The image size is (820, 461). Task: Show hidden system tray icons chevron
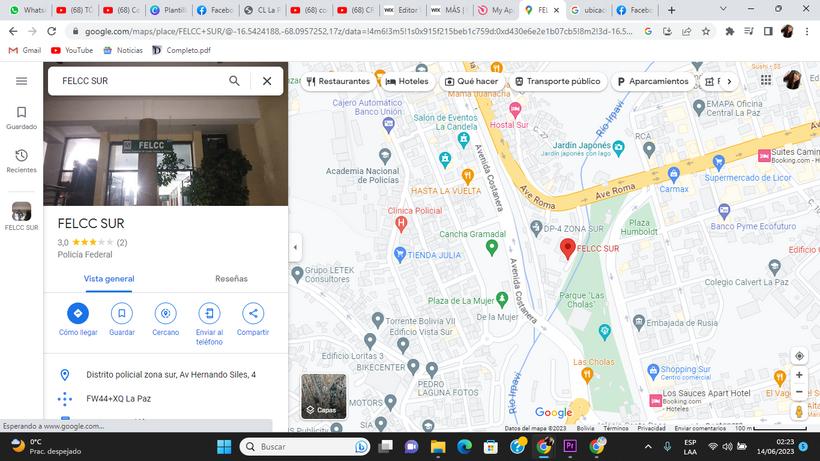(648, 446)
